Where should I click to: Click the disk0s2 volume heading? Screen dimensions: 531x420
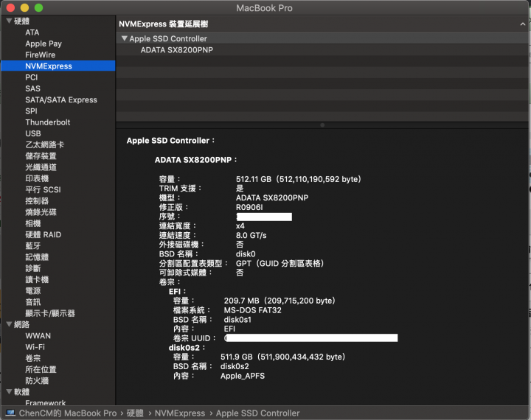click(x=187, y=348)
